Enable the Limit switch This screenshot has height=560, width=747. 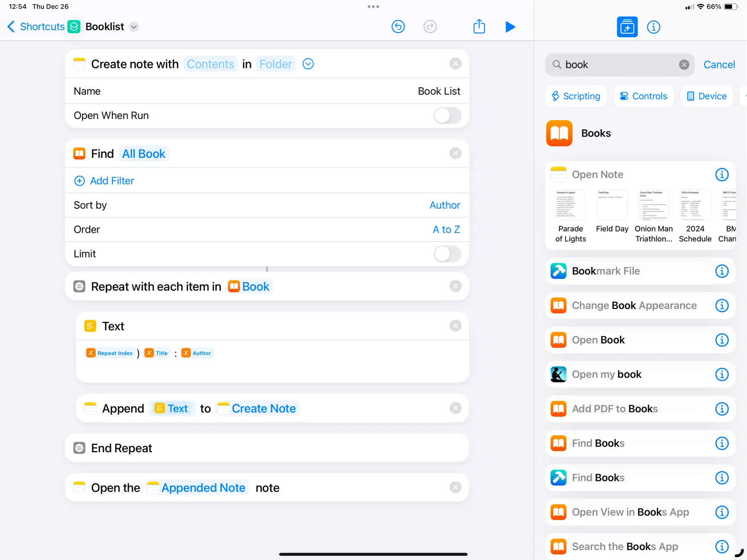[x=447, y=254]
